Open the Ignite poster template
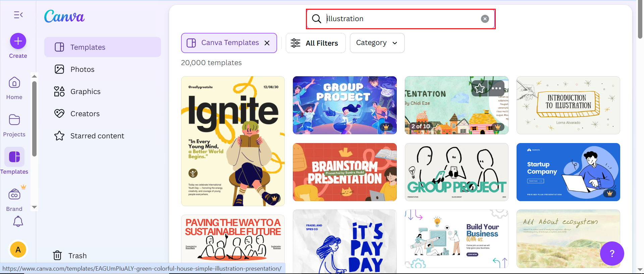The height and width of the screenshot is (274, 644). [233, 141]
